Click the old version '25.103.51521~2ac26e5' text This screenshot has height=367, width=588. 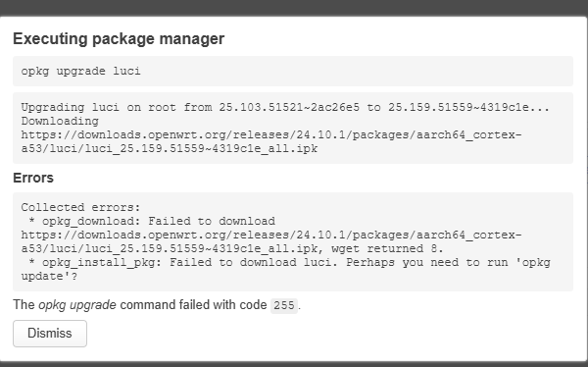(289, 107)
